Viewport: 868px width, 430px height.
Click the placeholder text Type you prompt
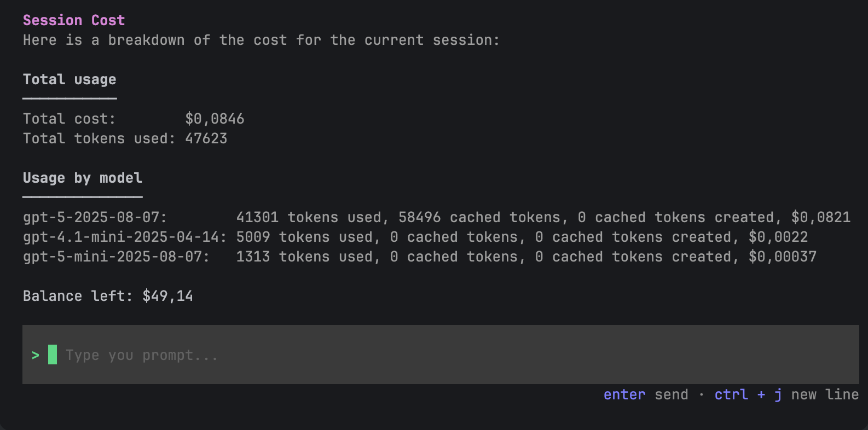click(141, 355)
